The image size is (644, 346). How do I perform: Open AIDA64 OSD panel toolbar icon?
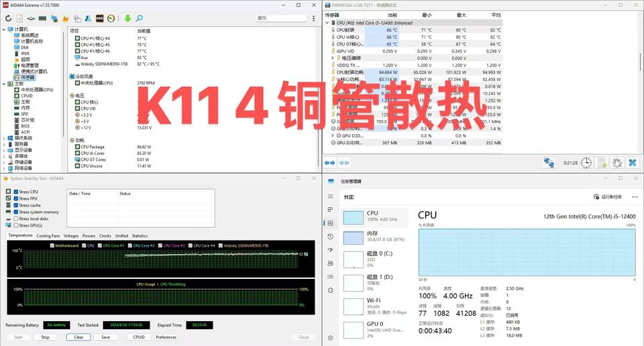click(99, 19)
